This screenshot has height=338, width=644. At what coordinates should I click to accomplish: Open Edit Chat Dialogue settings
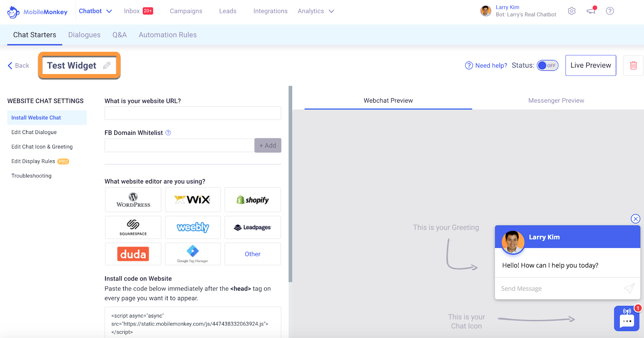pos(34,132)
